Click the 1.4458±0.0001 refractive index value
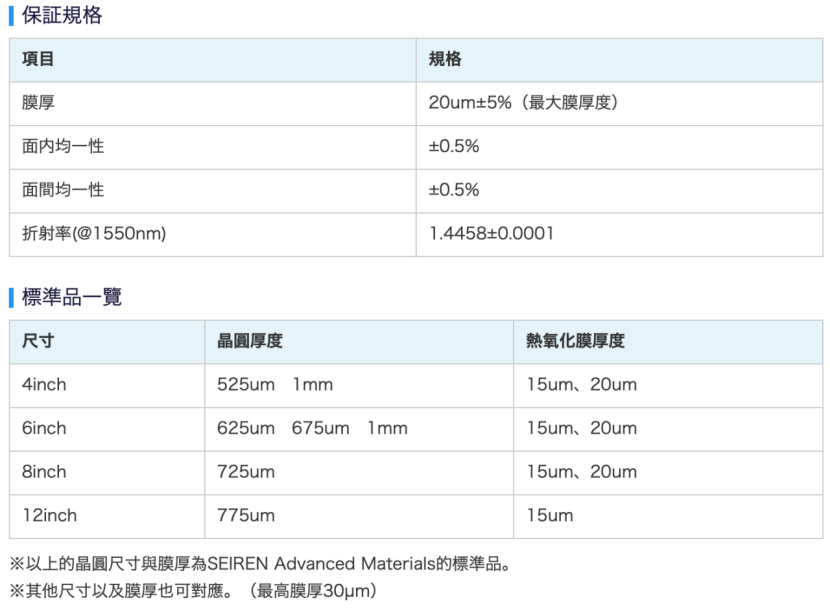 coord(491,234)
